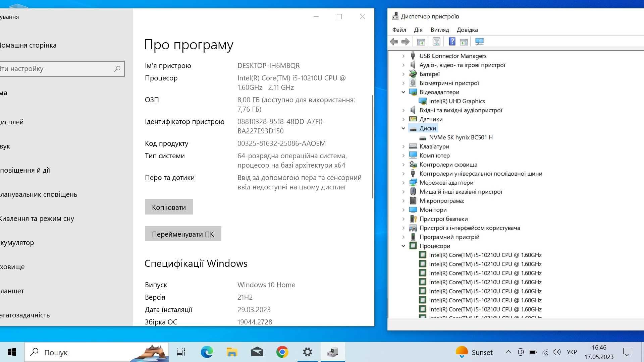Expand Аудіо-, відео- та ігрові пристрої
Viewport: 644px width, 362px height.
click(404, 65)
